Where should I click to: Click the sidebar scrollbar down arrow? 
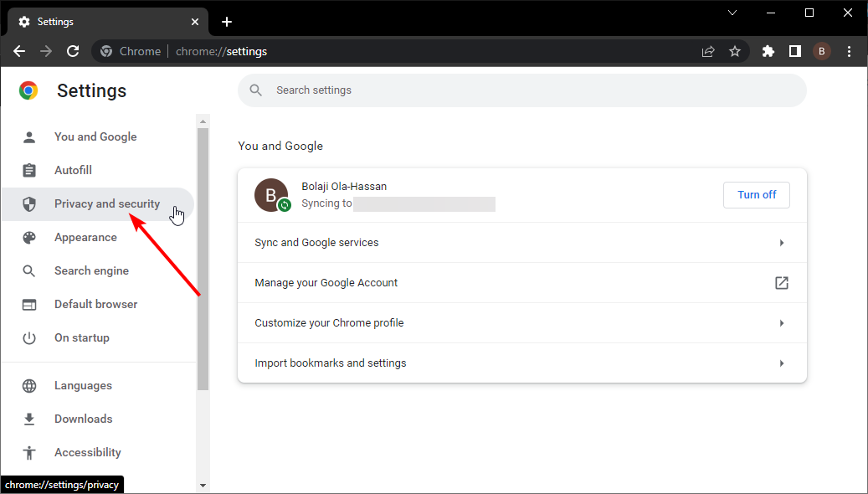[203, 486]
